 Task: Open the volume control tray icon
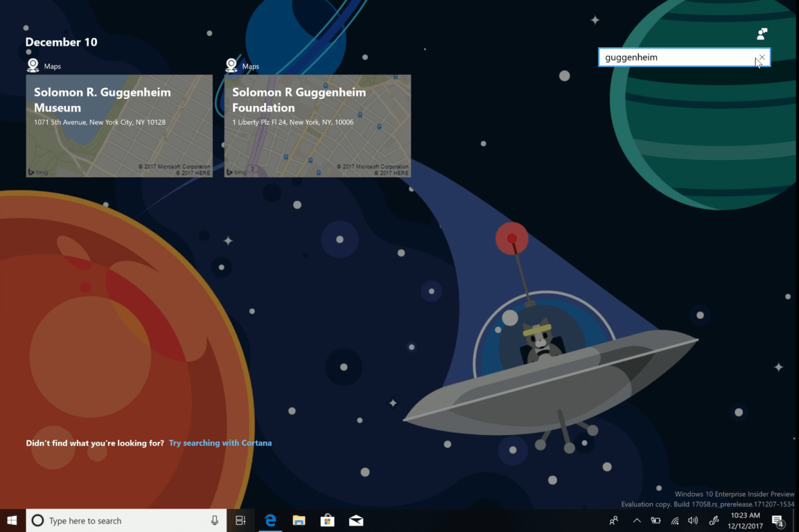(693, 520)
